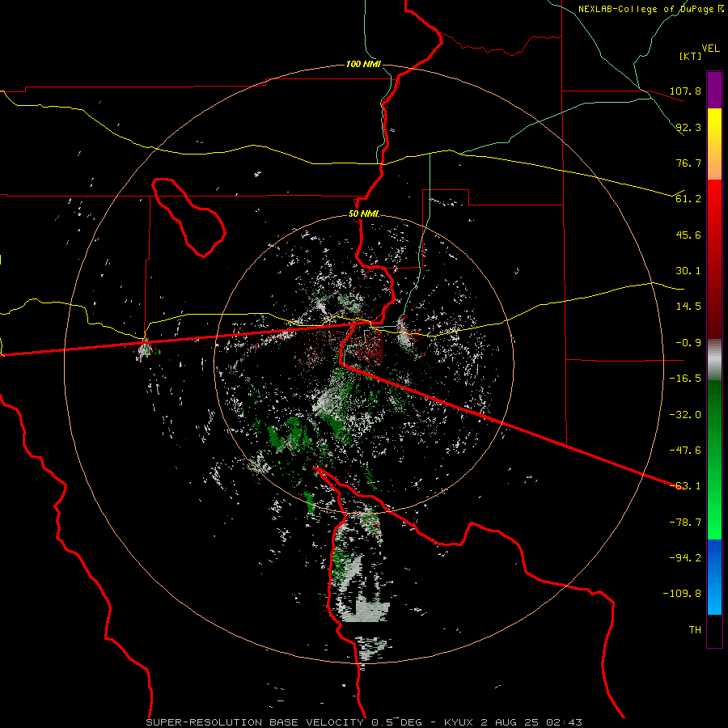Click the -109.8 velocity scale value
Screen dimensions: 728x728
(682, 594)
